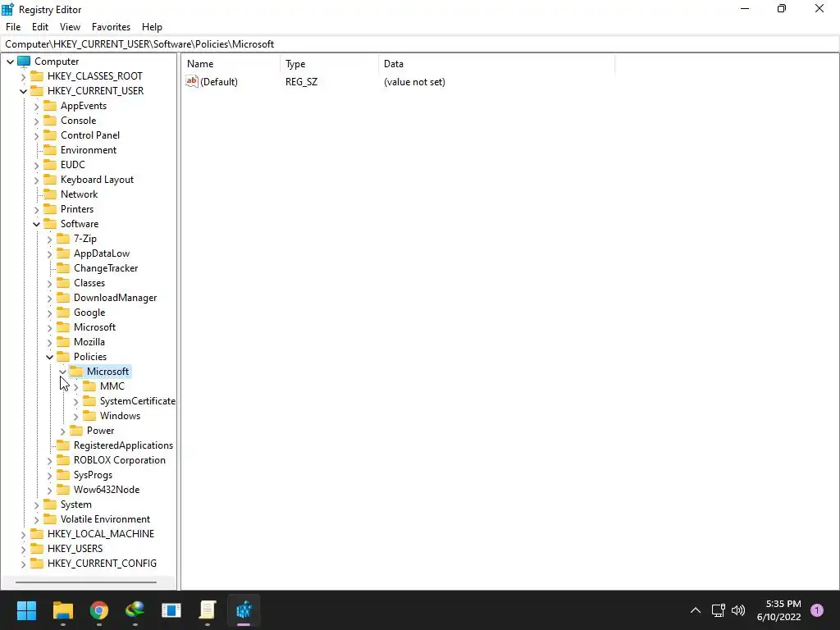Expand the Power key chevron

(x=62, y=431)
